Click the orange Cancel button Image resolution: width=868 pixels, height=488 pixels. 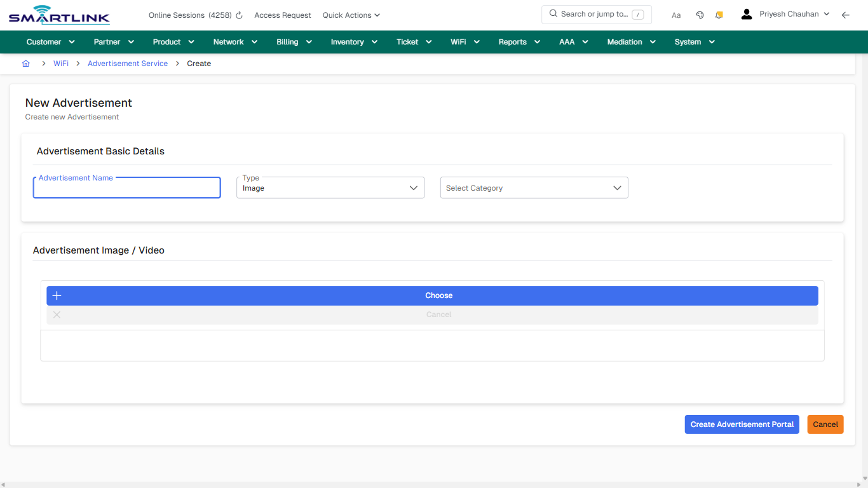825,424
